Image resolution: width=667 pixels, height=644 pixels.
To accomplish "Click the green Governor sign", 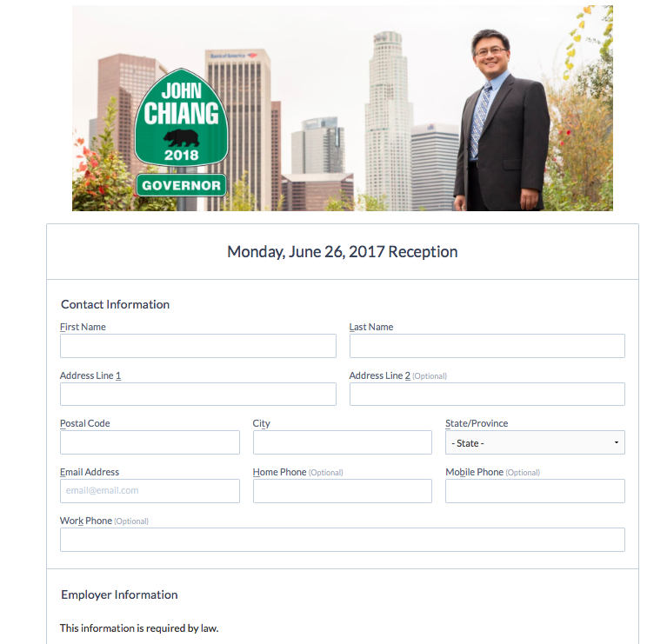I will (181, 185).
